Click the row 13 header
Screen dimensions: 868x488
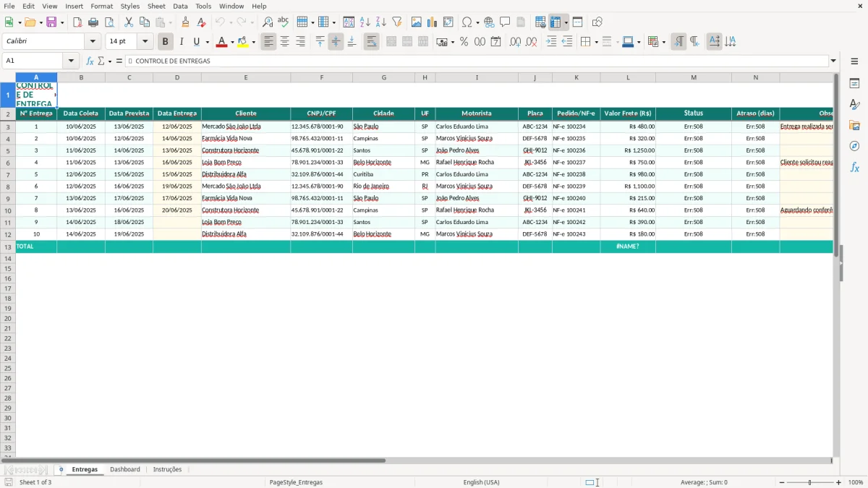pyautogui.click(x=8, y=247)
